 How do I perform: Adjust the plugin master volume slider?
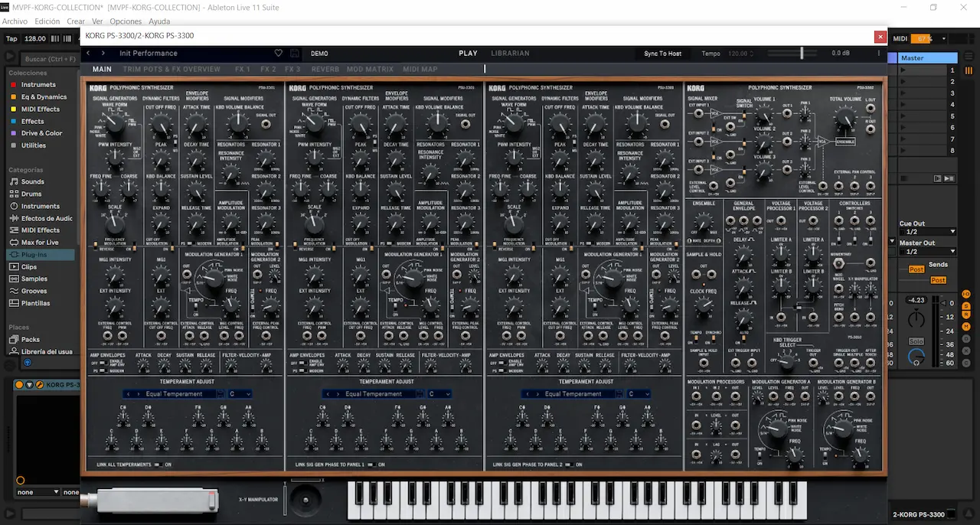tap(801, 54)
